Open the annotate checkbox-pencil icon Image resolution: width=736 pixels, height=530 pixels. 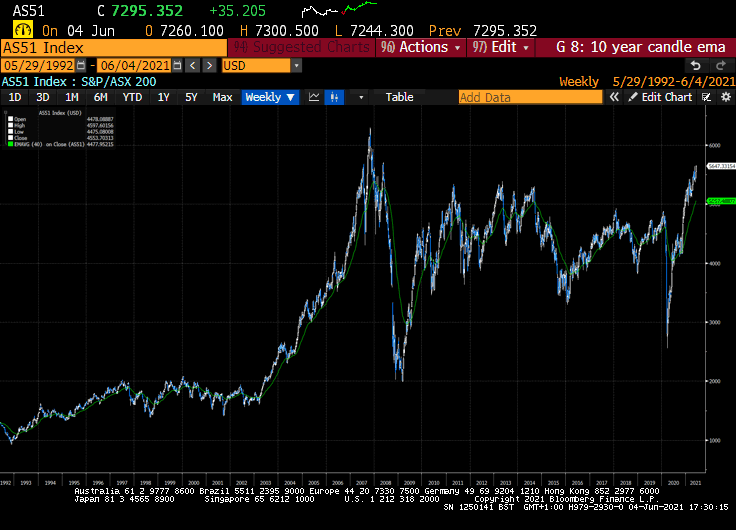click(706, 97)
